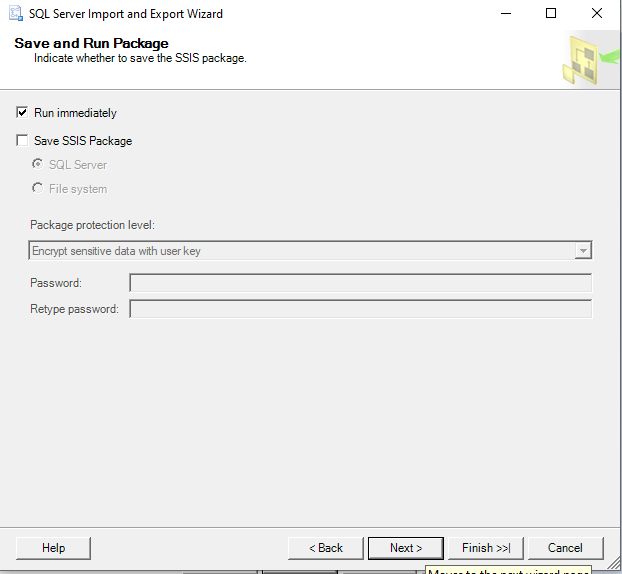Uncheck the Run immediately checkbox
This screenshot has width=622, height=574.
tap(22, 113)
